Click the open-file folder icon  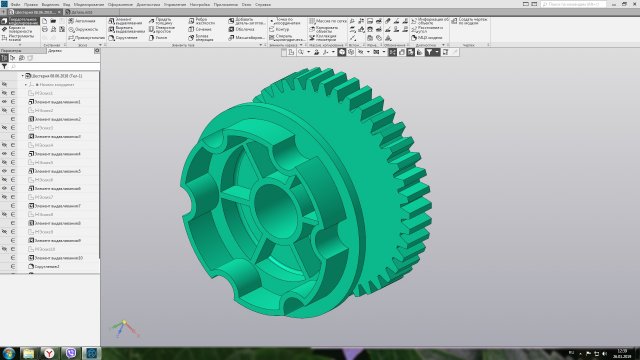(x=53, y=21)
